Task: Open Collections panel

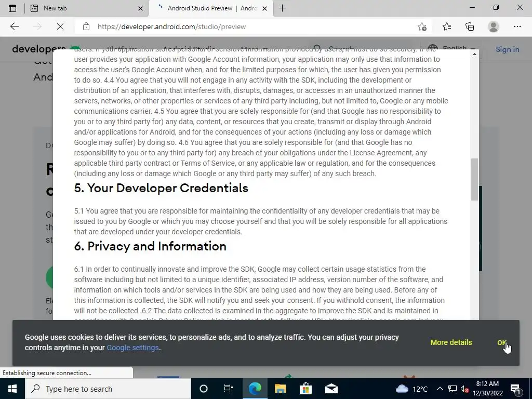Action: tap(470, 26)
